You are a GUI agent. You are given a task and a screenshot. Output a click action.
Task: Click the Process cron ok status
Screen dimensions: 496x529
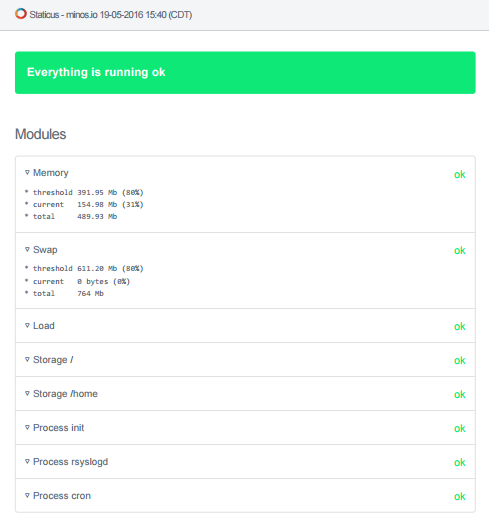coord(460,497)
